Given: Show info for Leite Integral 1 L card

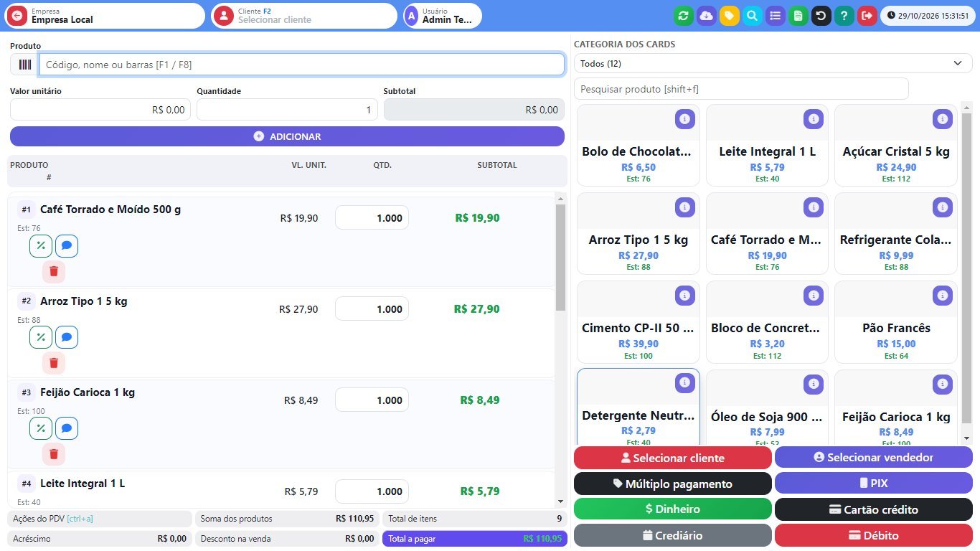Looking at the screenshot, I should pyautogui.click(x=813, y=119).
